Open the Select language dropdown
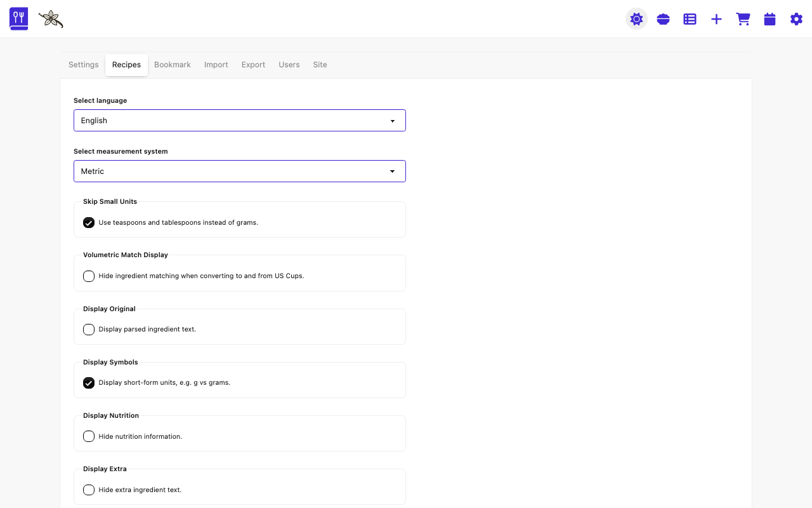 tap(240, 121)
